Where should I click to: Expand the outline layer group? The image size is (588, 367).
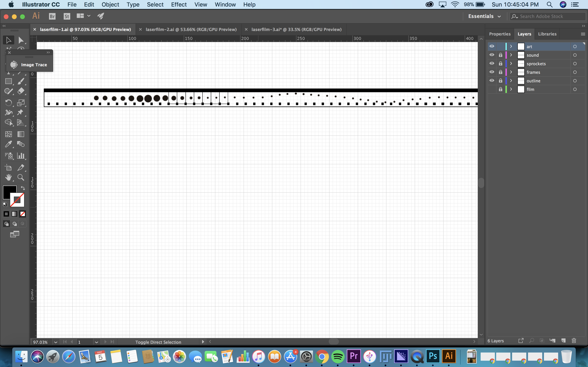(511, 80)
